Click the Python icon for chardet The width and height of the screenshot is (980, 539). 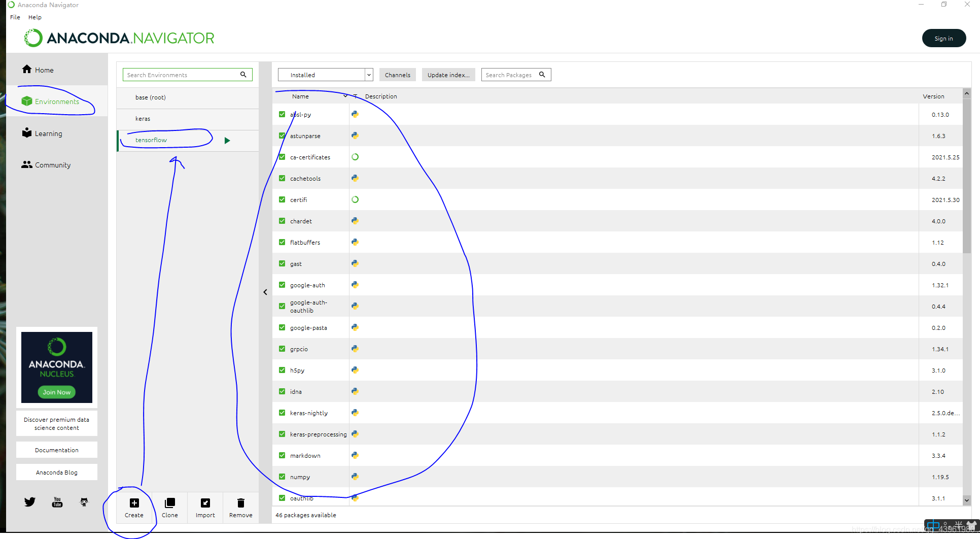point(355,221)
